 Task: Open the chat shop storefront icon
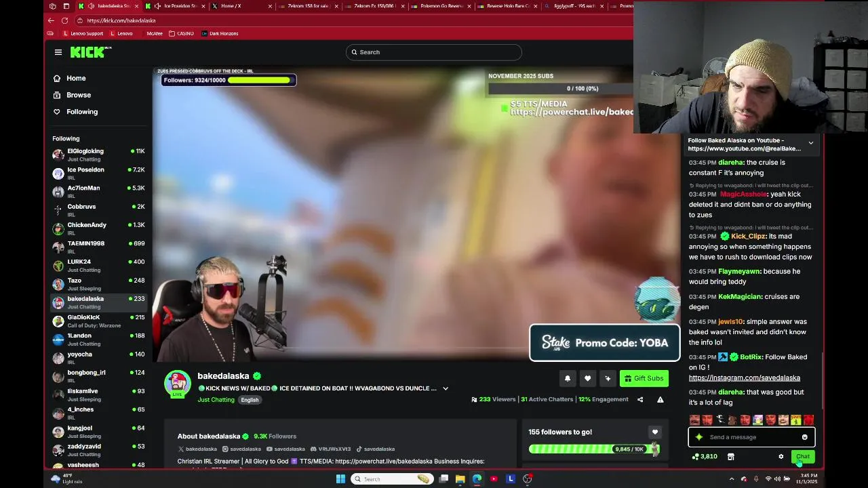730,457
